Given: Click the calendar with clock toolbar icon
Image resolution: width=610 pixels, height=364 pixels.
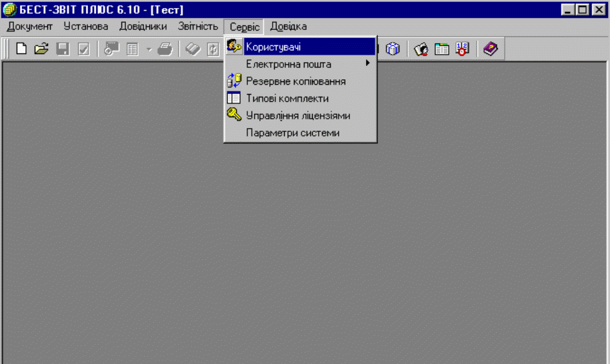Looking at the screenshot, I should (462, 49).
